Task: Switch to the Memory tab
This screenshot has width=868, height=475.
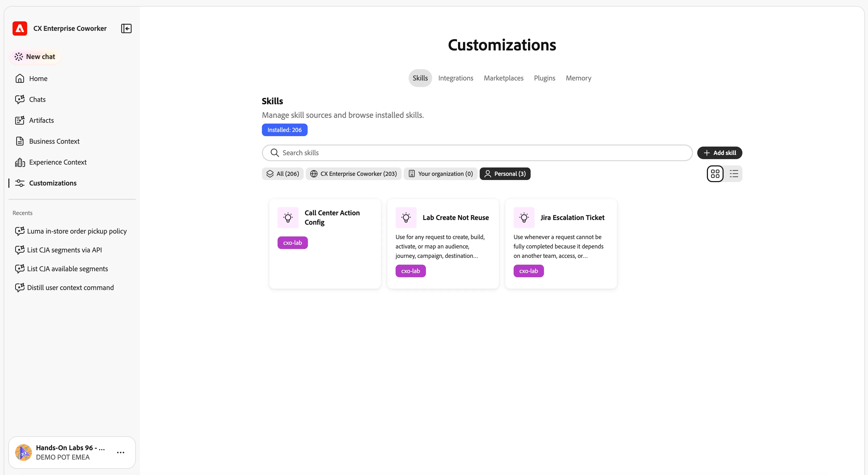Action: [x=578, y=78]
